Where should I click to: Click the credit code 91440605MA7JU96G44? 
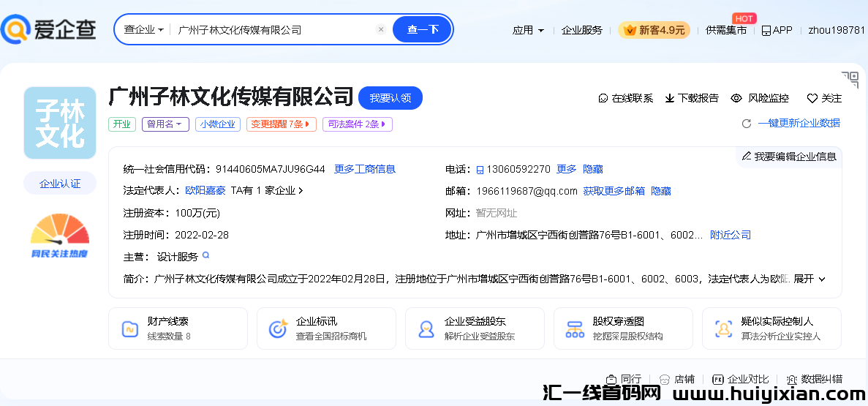[270, 169]
